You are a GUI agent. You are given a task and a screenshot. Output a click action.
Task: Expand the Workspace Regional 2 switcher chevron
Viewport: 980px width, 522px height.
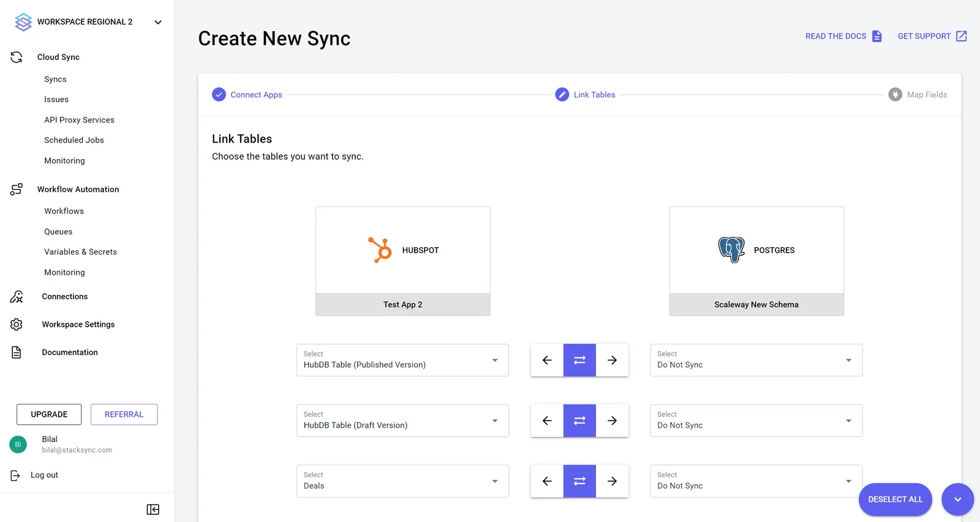158,22
